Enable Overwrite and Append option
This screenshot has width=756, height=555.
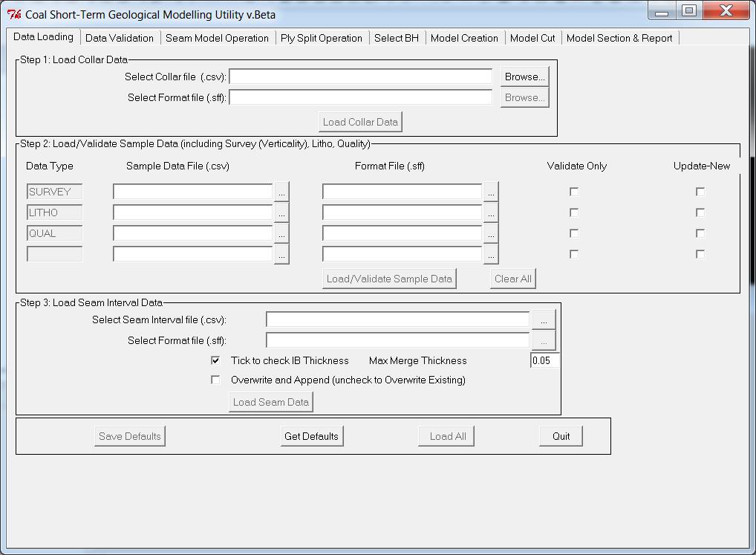point(215,380)
